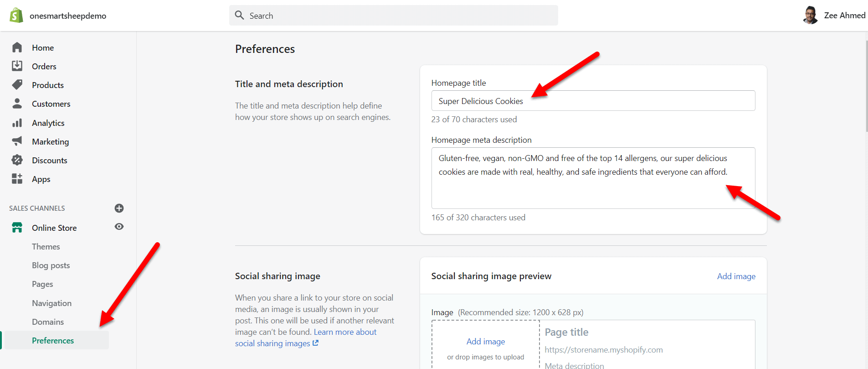Click Zee Ahmed profile avatar
868x369 pixels.
point(811,15)
